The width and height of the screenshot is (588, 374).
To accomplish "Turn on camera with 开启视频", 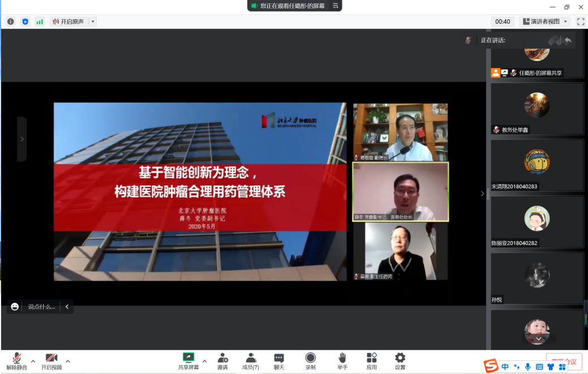I will (x=51, y=361).
